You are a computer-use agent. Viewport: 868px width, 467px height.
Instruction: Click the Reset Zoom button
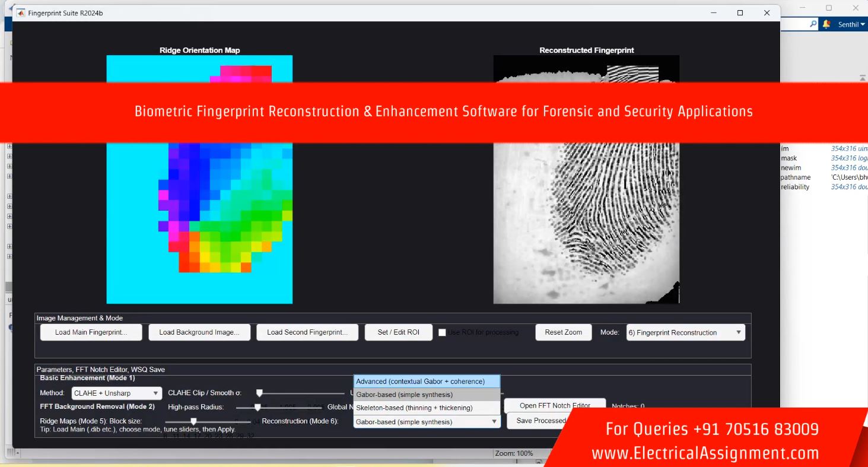pyautogui.click(x=563, y=332)
